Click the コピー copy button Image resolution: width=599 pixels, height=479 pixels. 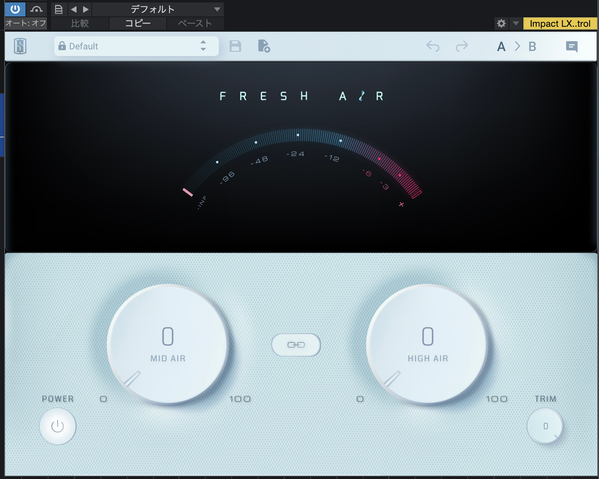coord(138,23)
